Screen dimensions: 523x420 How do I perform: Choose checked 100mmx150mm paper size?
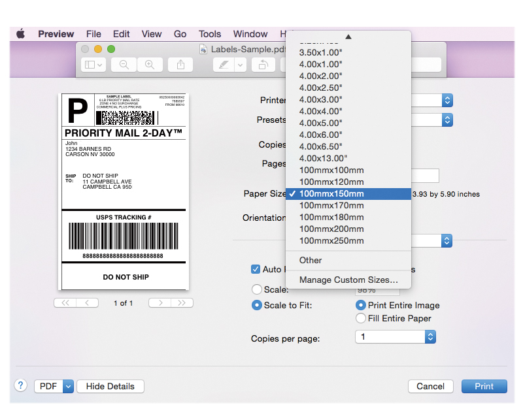(348, 194)
